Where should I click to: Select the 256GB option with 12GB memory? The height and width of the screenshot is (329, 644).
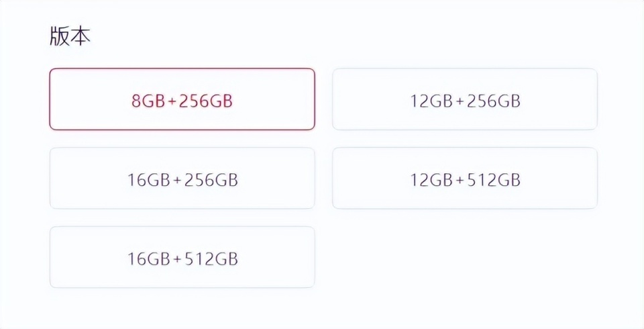tap(465, 99)
